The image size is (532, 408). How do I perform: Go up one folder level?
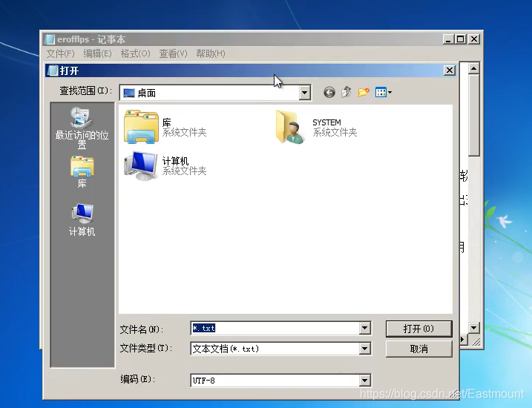pos(347,92)
